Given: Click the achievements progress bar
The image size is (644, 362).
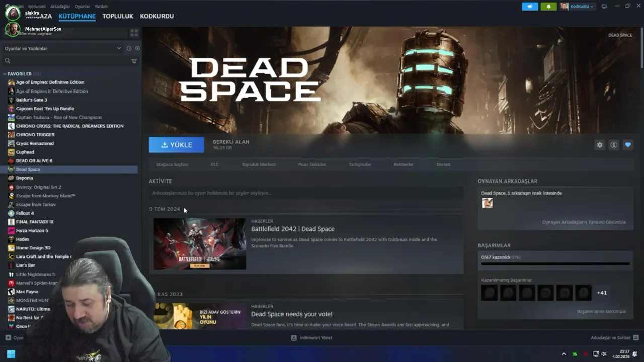Looking at the screenshot, I should point(555,264).
